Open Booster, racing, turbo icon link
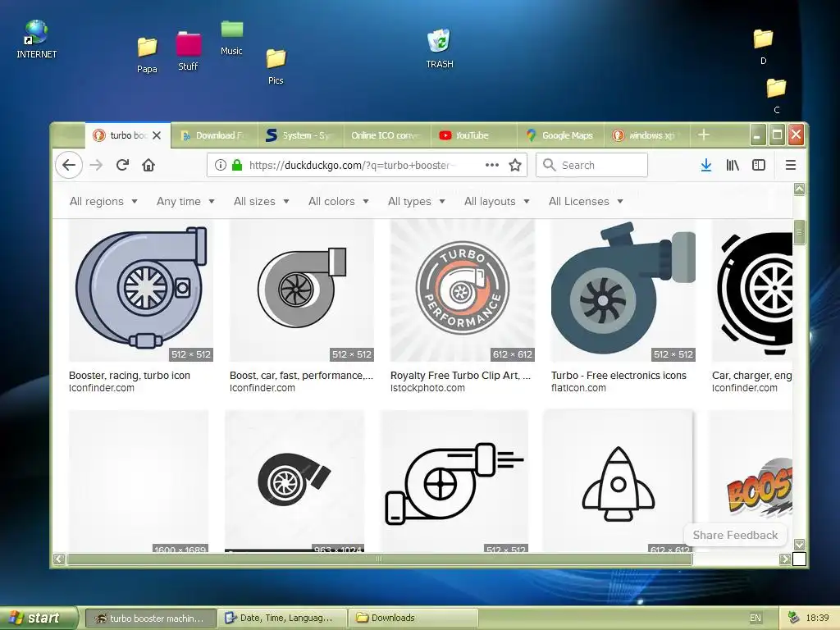The height and width of the screenshot is (630, 840). coord(130,376)
